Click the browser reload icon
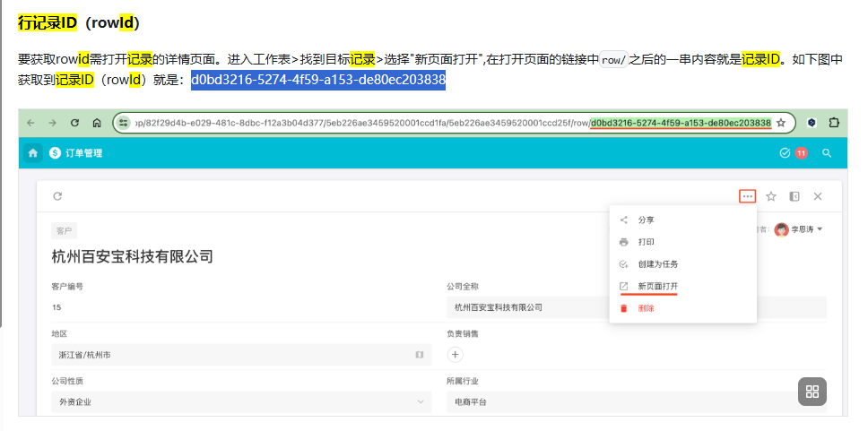Viewport: 868px width, 431px height. pyautogui.click(x=74, y=123)
